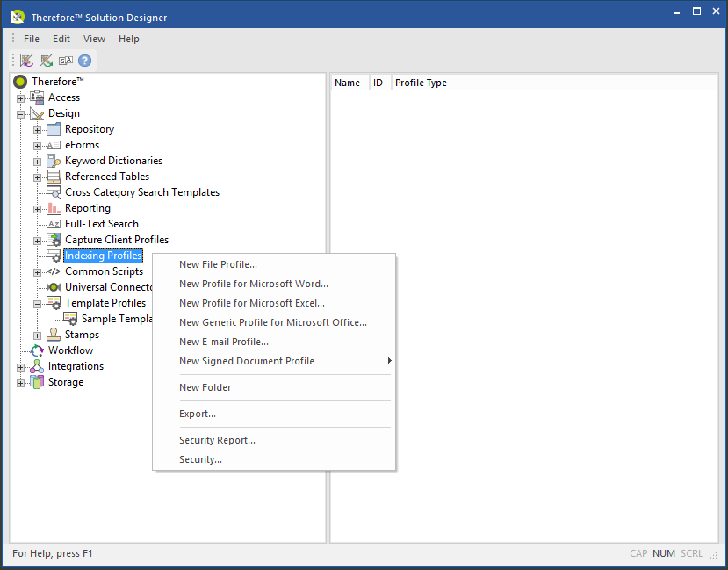Select Sample Template under Template Profiles
The image size is (728, 570).
tap(114, 319)
